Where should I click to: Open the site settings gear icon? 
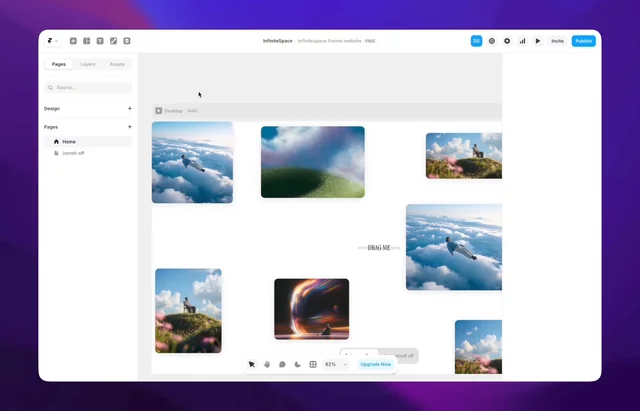click(x=507, y=41)
